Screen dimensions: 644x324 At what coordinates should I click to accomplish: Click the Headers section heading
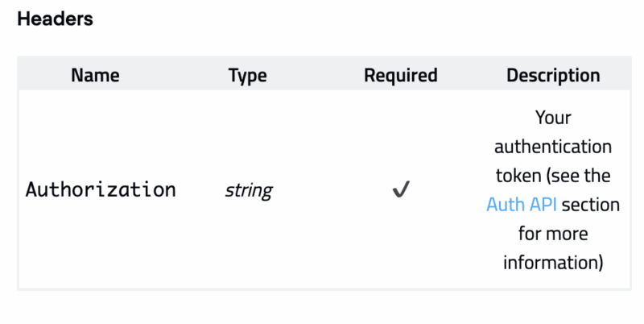(x=55, y=19)
